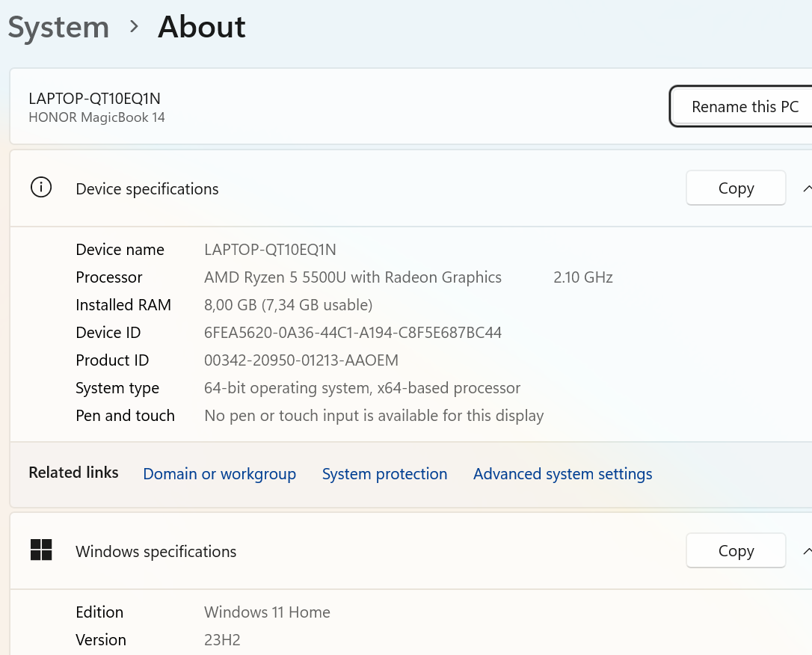The width and height of the screenshot is (812, 655).
Task: Click the Version label
Action: pos(101,640)
